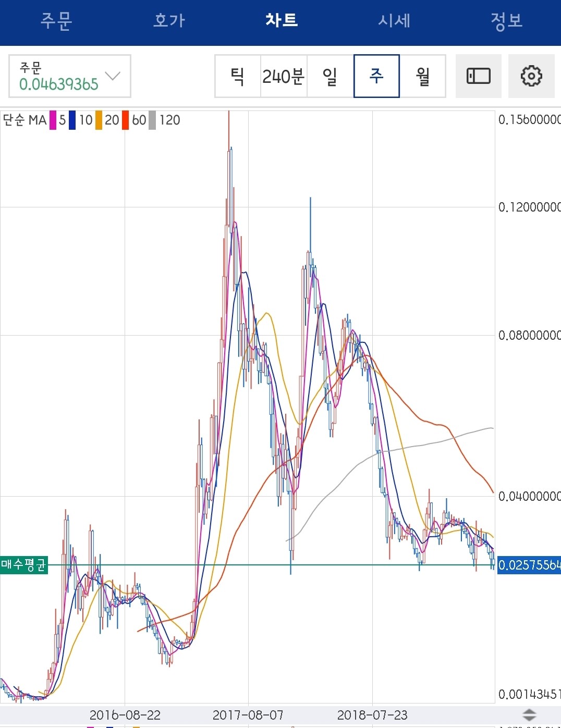Go to the 시세 tab

[x=394, y=21]
